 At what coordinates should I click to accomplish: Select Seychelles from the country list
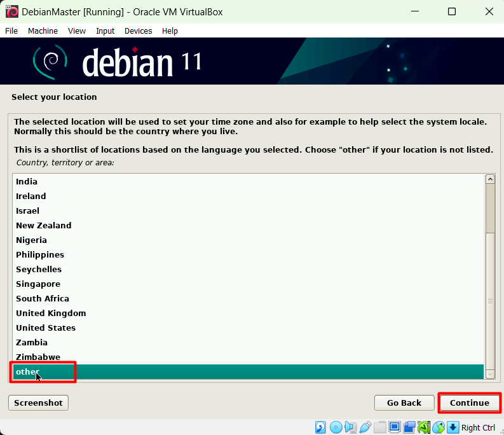(x=248, y=269)
